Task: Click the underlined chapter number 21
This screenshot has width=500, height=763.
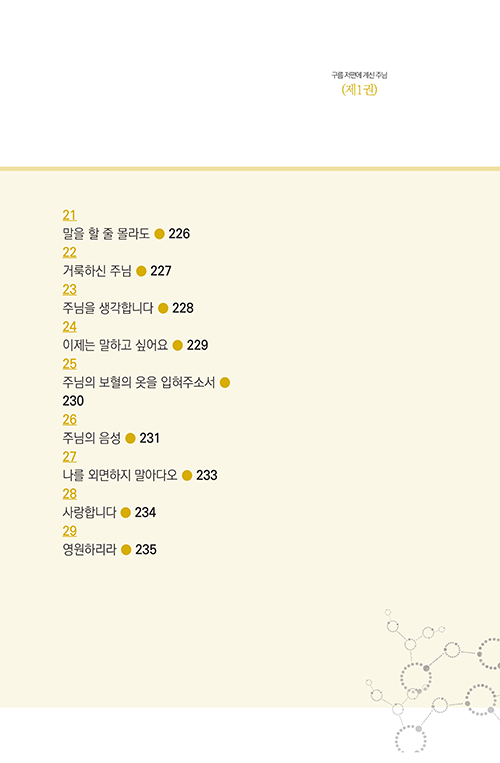Action: [70, 215]
